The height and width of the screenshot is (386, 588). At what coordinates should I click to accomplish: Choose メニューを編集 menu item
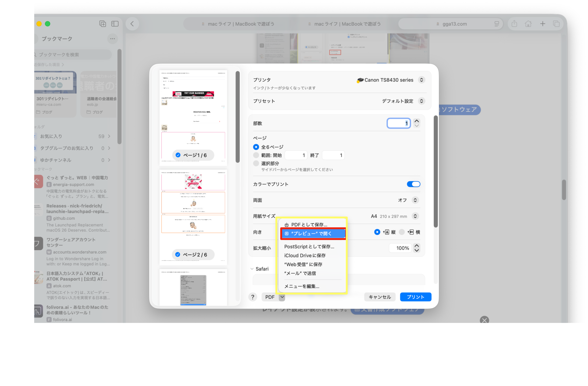tap(312, 286)
